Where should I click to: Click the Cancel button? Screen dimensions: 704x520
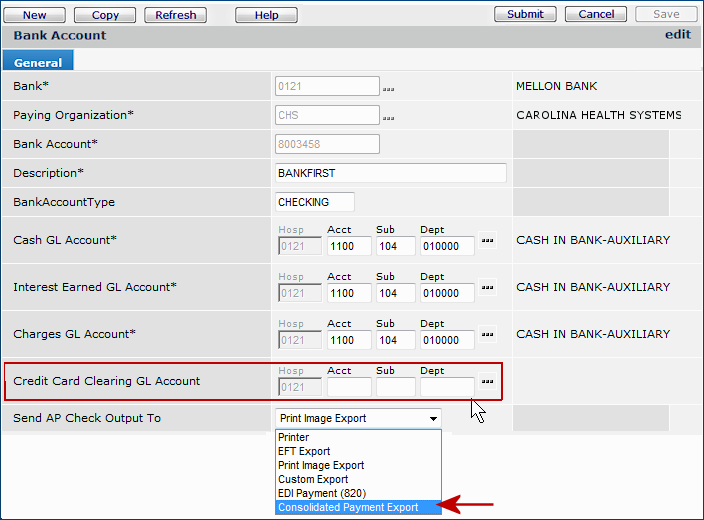596,14
